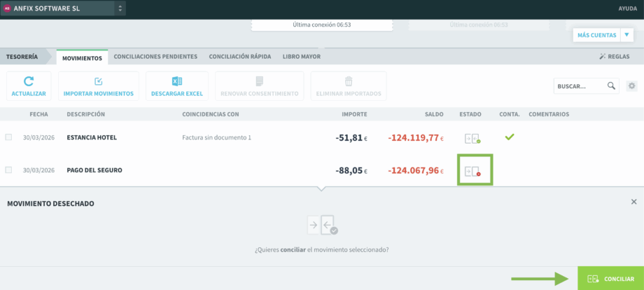644x290 pixels.
Task: Go to Conciliación Rápida tab
Action: (239, 57)
